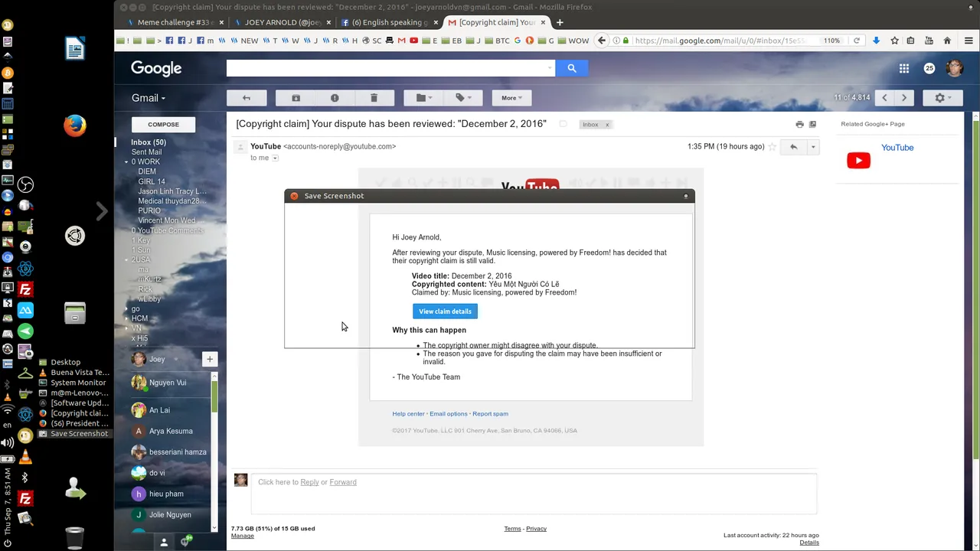This screenshot has height=551, width=980.
Task: Open the Manage storage link
Action: click(x=242, y=536)
